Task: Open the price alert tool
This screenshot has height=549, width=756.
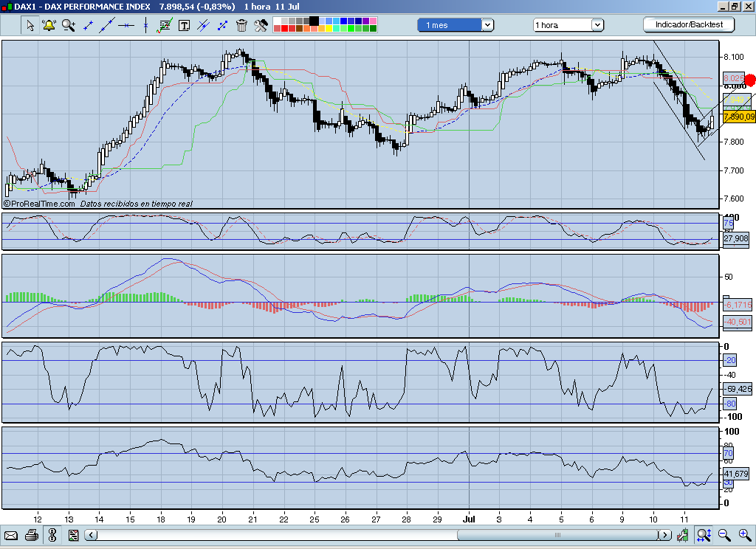Action: pos(48,26)
